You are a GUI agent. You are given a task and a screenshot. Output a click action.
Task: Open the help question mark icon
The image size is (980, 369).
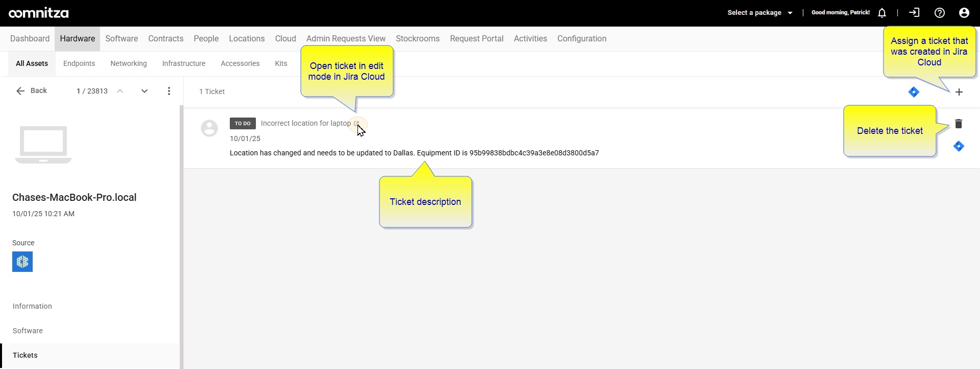click(940, 13)
